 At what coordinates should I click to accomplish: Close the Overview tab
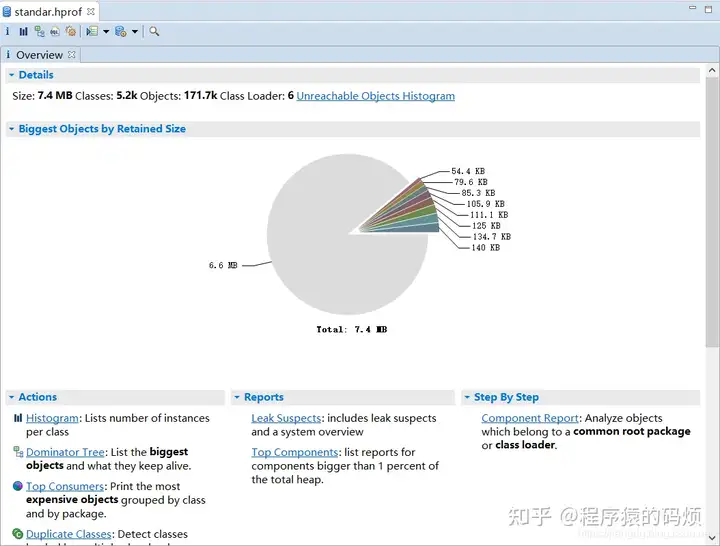[x=72, y=55]
